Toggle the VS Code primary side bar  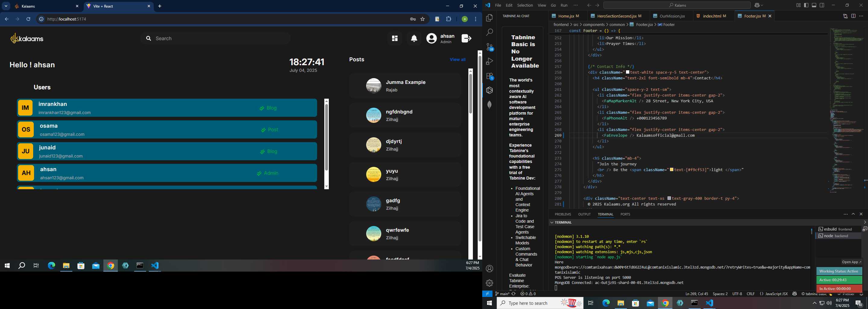tap(806, 5)
